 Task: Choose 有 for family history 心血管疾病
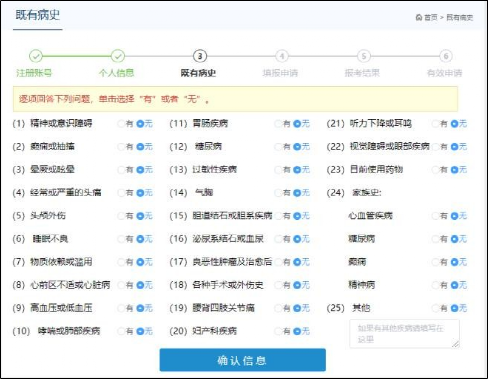pos(435,216)
